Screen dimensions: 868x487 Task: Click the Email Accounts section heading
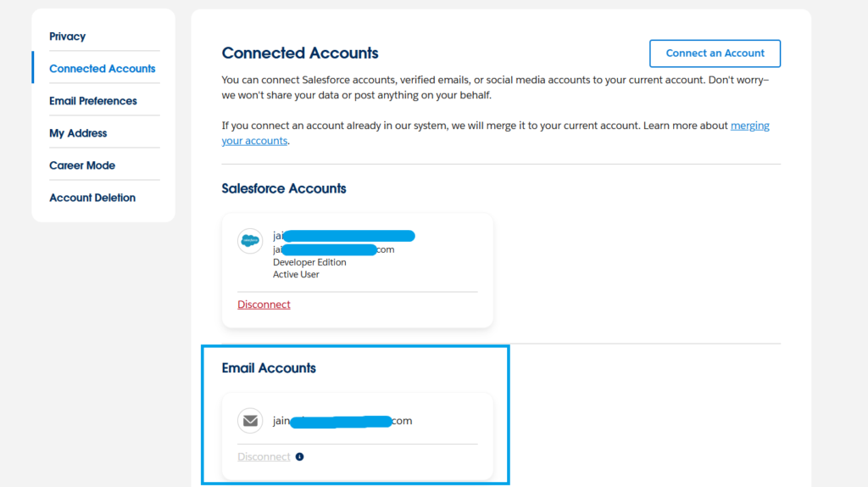[269, 368]
